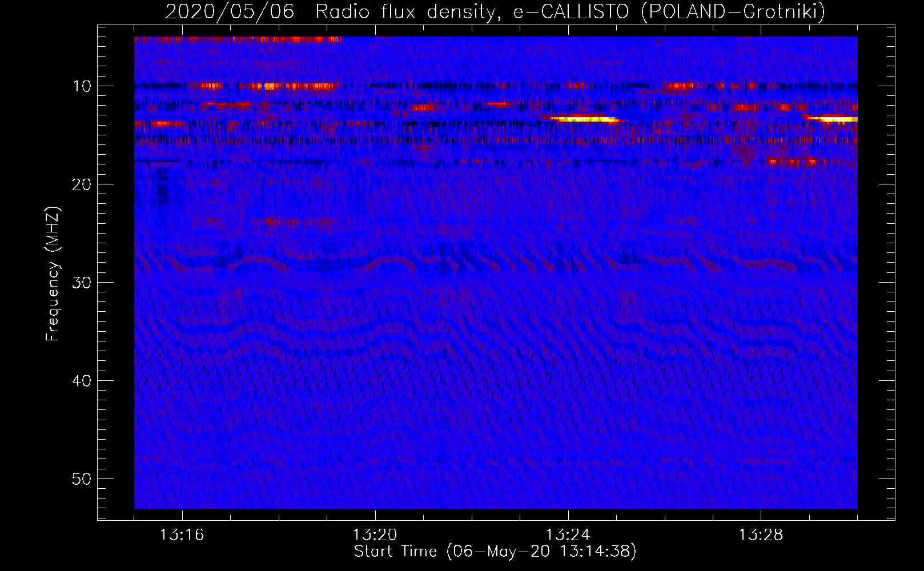Click the 50 MHz frequency tick label
This screenshot has height=571, width=924.
pyautogui.click(x=82, y=479)
